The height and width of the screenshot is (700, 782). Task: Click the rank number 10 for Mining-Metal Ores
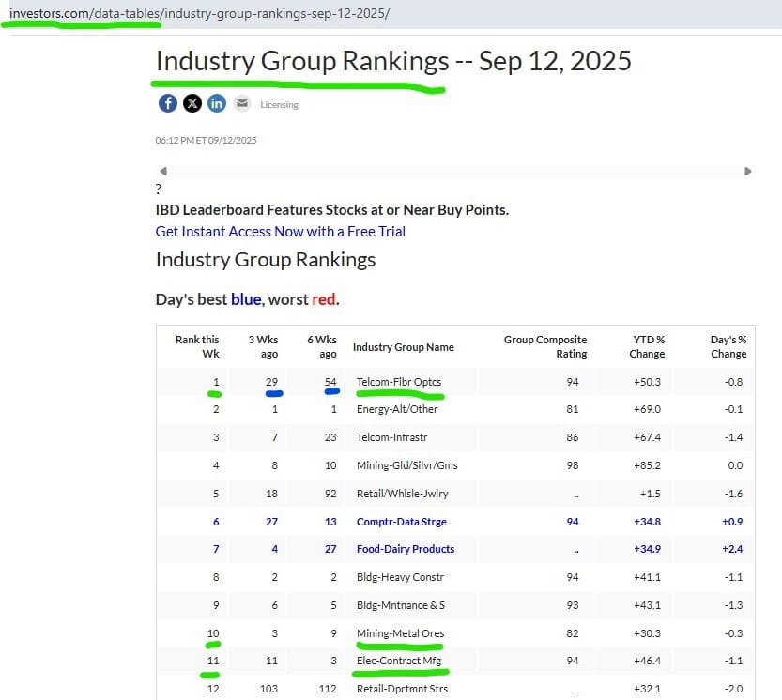(x=213, y=633)
